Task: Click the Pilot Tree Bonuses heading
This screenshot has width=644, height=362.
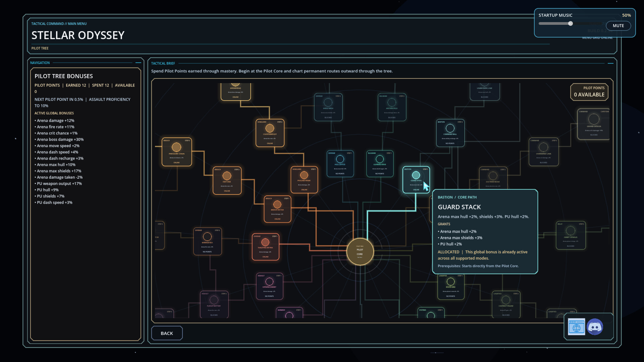Action: [64, 76]
